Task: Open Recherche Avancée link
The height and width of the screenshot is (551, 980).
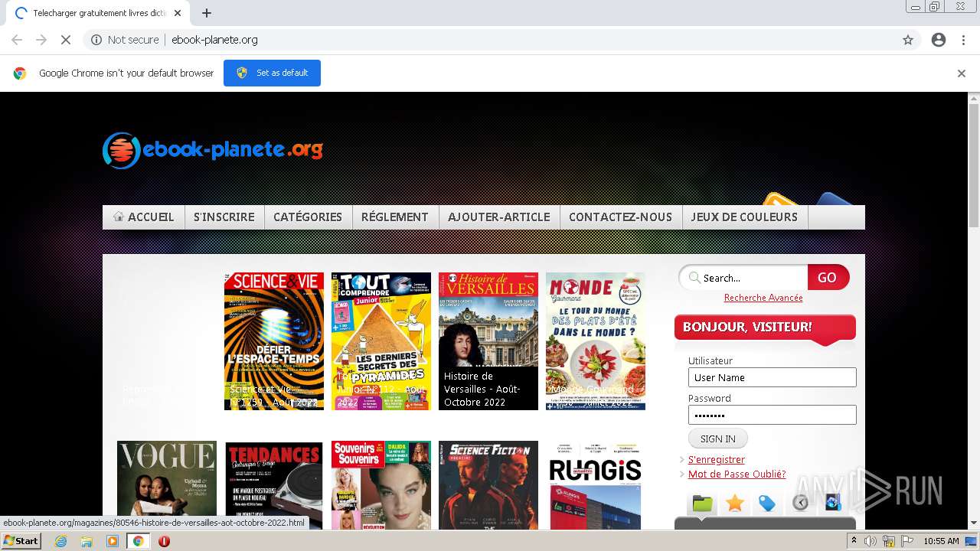Action: point(763,298)
